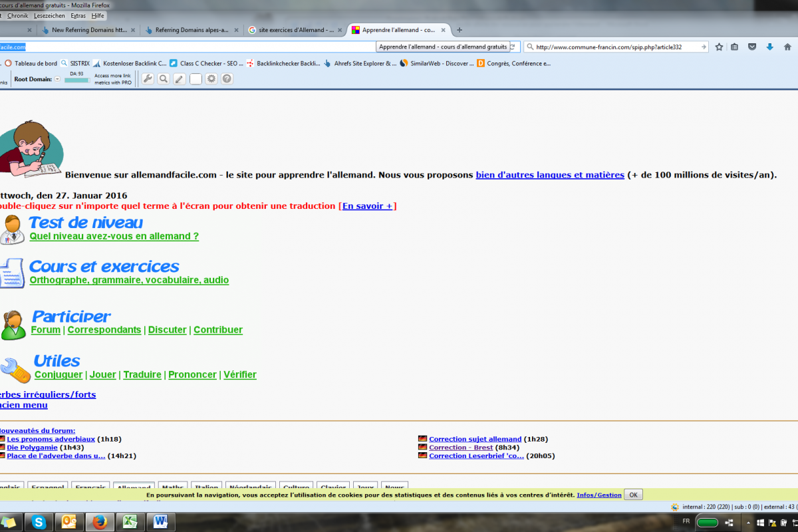Viewport: 798px width, 532px height.
Task: Open the Kostenloser Backlink C... bookmark
Action: click(130, 63)
